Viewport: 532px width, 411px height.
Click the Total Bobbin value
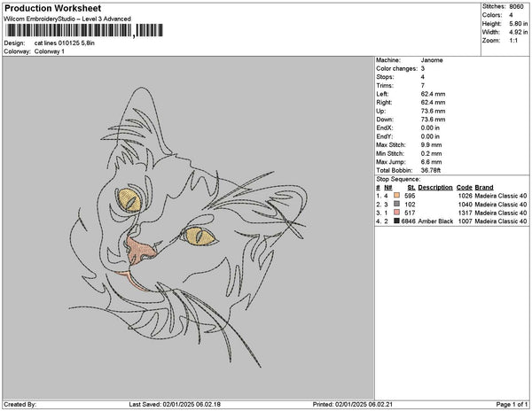pyautogui.click(x=431, y=170)
